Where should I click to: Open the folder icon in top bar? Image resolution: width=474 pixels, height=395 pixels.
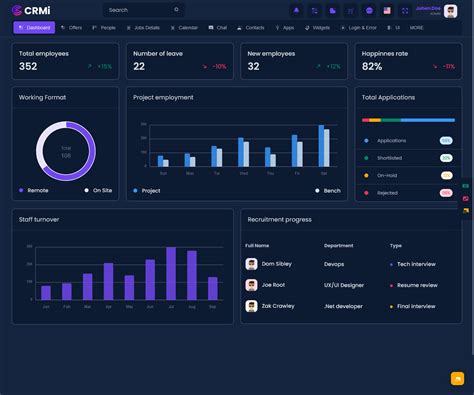(332, 11)
